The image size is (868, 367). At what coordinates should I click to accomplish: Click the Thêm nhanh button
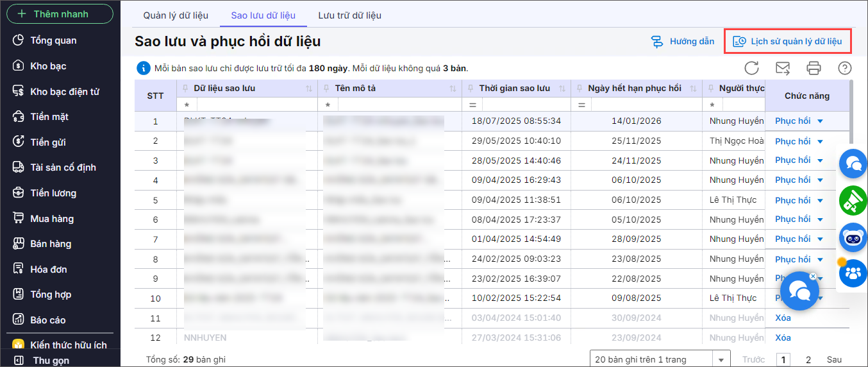[x=60, y=14]
